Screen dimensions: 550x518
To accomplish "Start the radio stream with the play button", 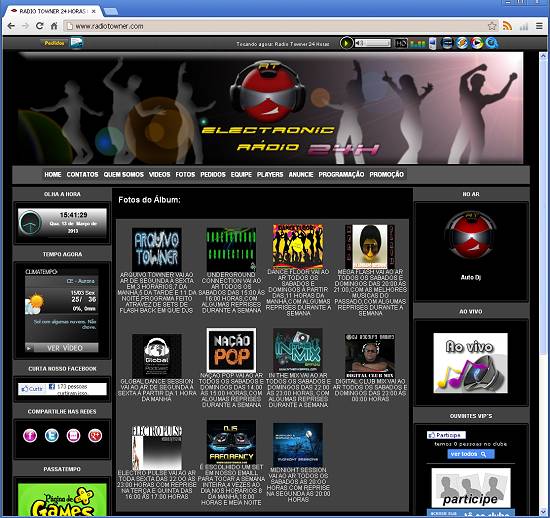I will [346, 43].
